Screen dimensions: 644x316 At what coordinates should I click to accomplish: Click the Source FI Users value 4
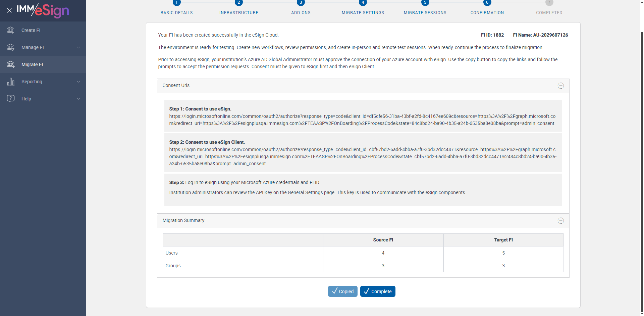click(x=383, y=253)
